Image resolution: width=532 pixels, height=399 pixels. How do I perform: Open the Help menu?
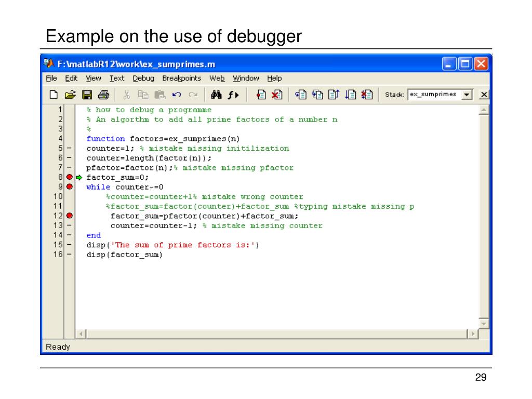pos(274,78)
